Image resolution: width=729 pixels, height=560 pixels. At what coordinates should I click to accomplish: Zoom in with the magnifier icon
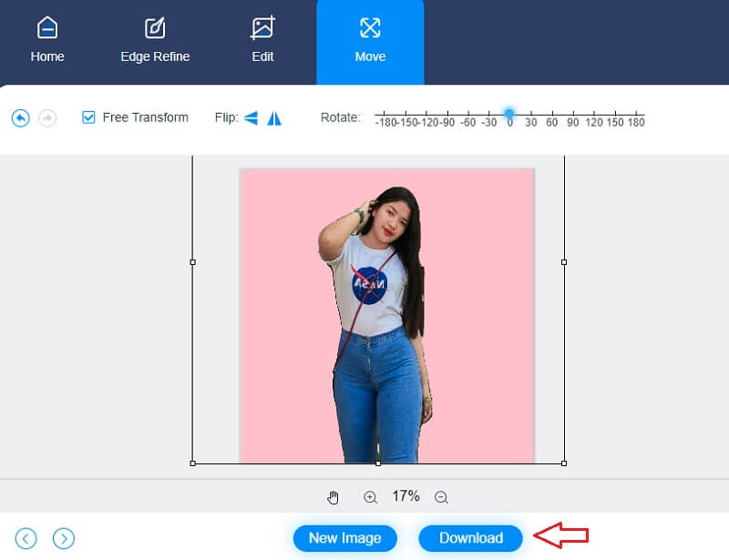371,497
